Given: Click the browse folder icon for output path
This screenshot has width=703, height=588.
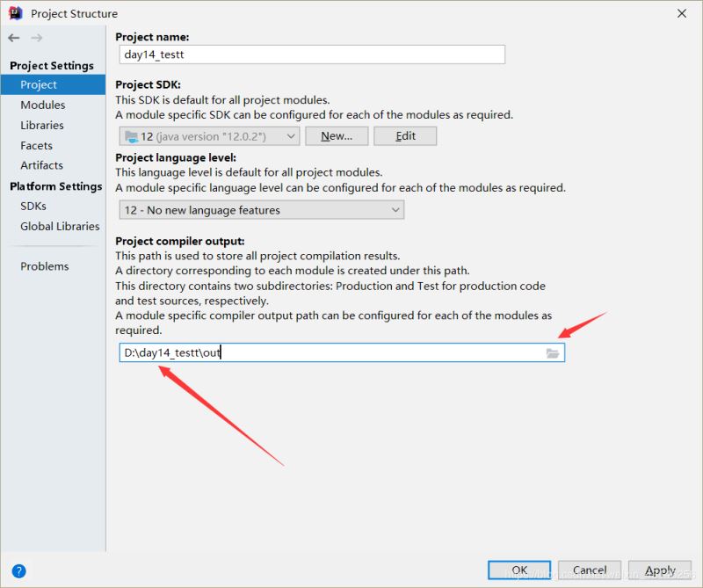Looking at the screenshot, I should [552, 352].
